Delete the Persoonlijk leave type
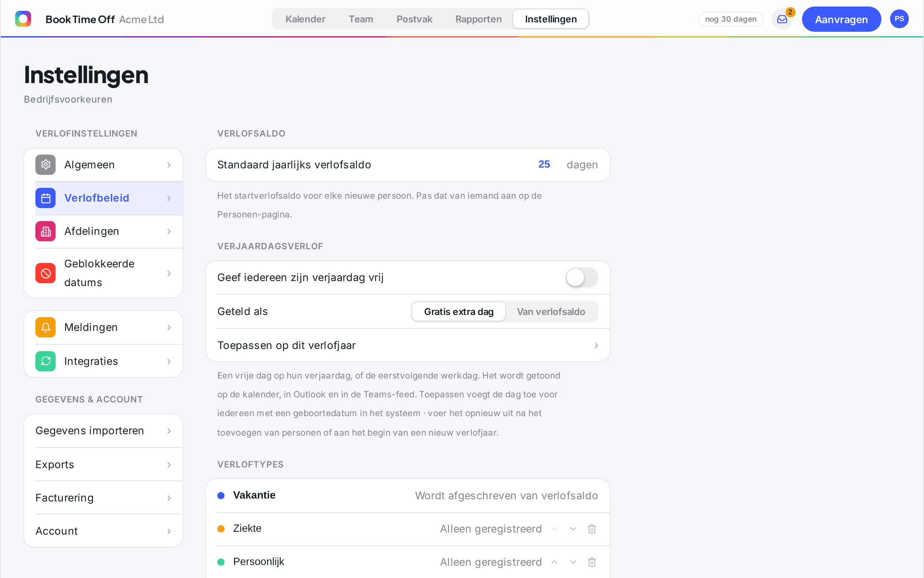Viewport: 924px width, 578px height. point(592,562)
